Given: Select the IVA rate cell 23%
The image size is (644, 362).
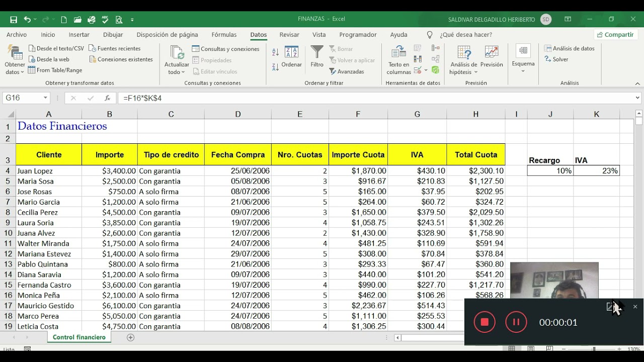Looking at the screenshot, I should (596, 171).
